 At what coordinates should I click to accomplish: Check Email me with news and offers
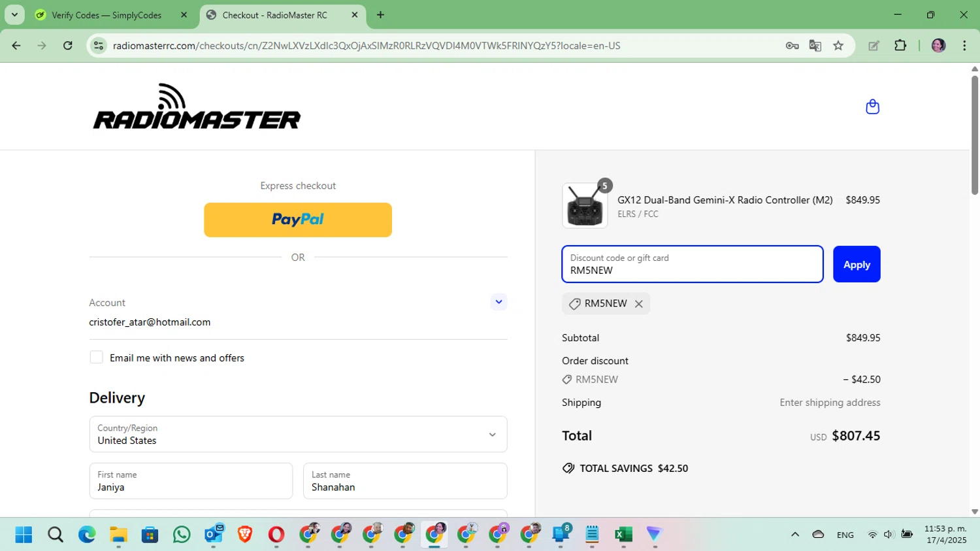pos(96,358)
